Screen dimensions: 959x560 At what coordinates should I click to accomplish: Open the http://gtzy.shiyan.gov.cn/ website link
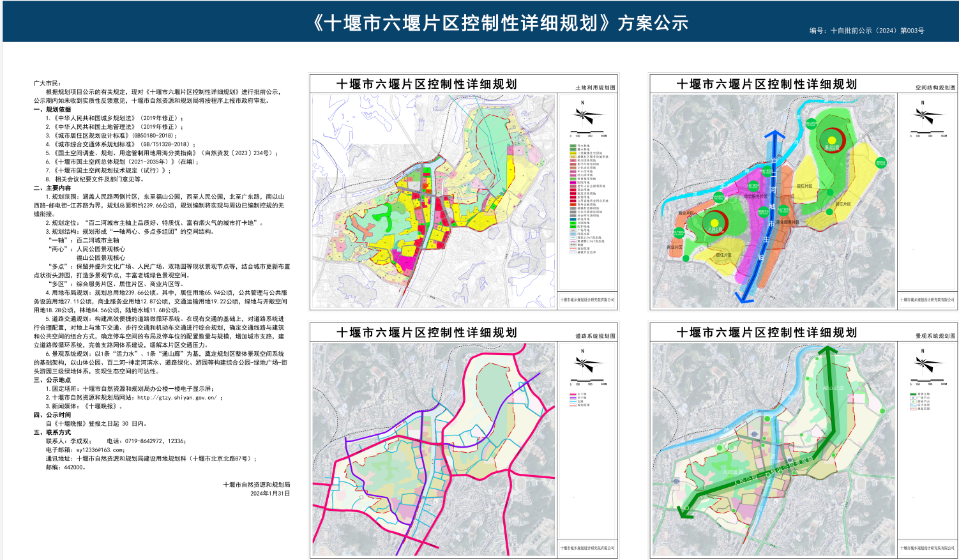(177, 397)
